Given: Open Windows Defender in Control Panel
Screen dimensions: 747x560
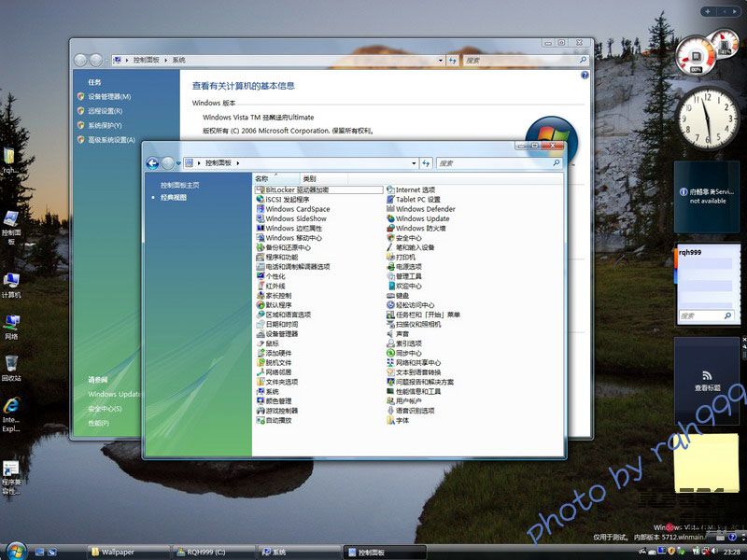Looking at the screenshot, I should tap(425, 209).
